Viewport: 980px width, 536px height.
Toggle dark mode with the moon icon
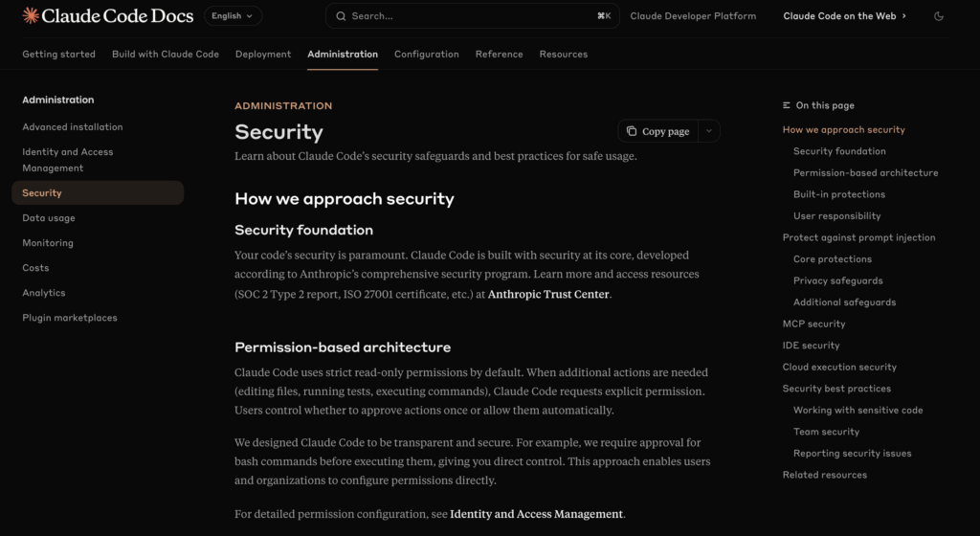tap(939, 16)
